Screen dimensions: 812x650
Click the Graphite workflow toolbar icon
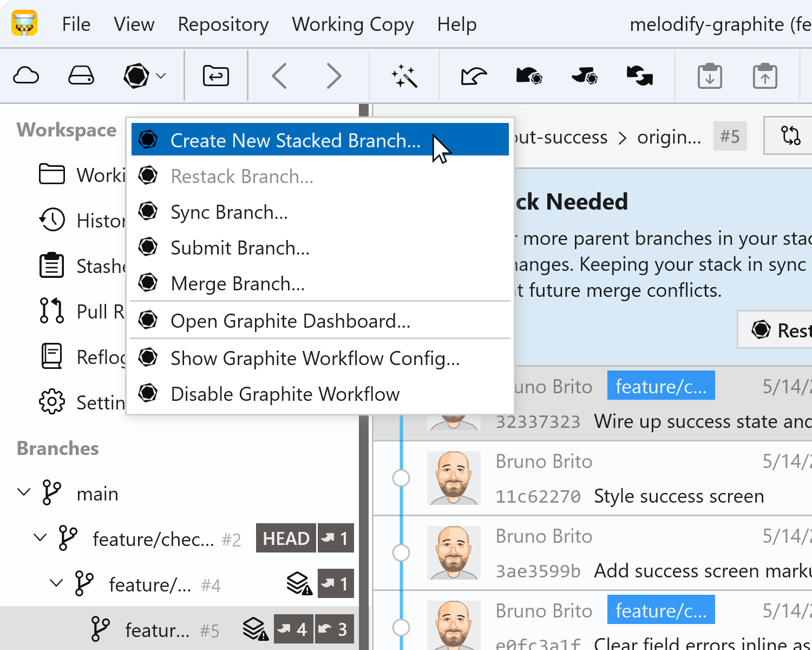[136, 76]
